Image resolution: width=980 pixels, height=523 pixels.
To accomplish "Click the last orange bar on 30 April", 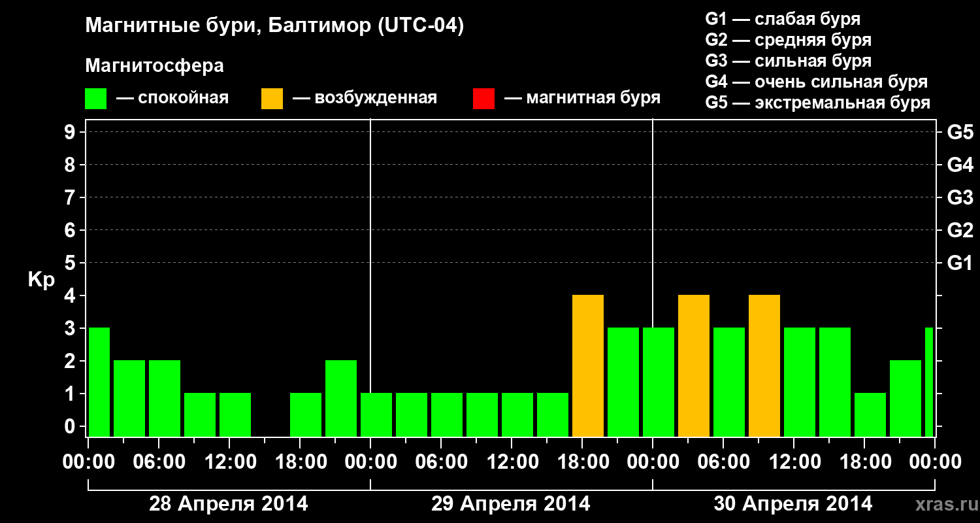I will click(x=764, y=366).
